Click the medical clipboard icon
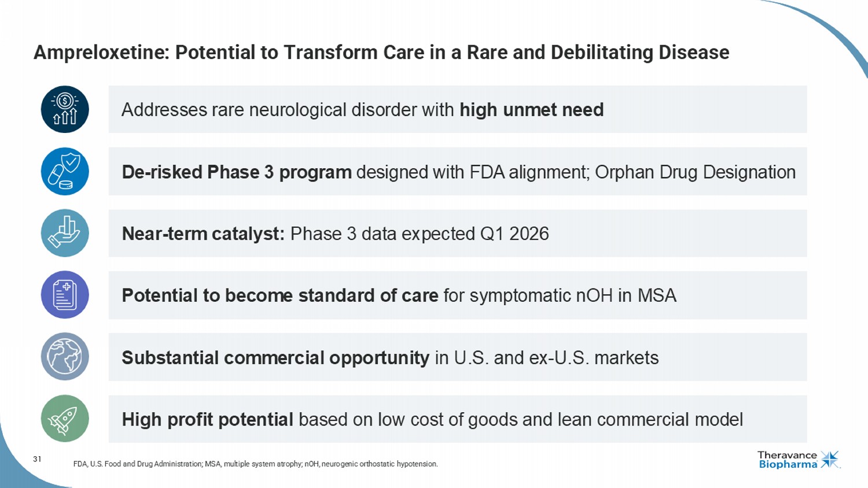Viewport: 868px width, 488px height. click(x=65, y=295)
